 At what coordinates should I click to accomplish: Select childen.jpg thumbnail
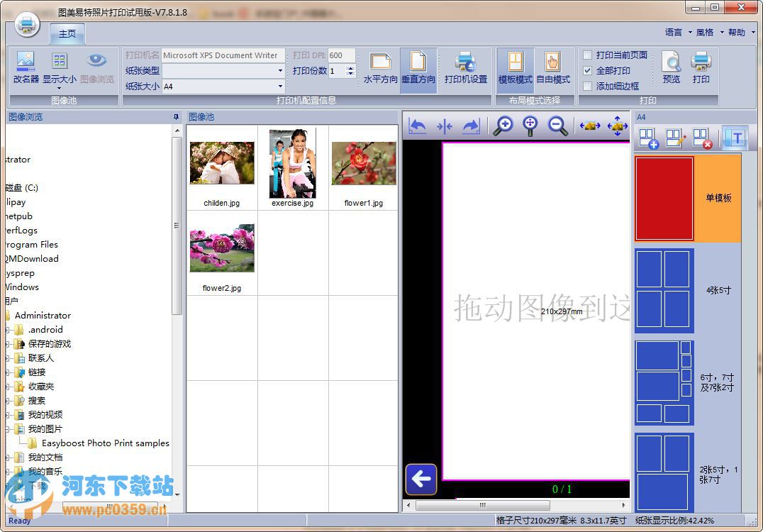(222, 163)
